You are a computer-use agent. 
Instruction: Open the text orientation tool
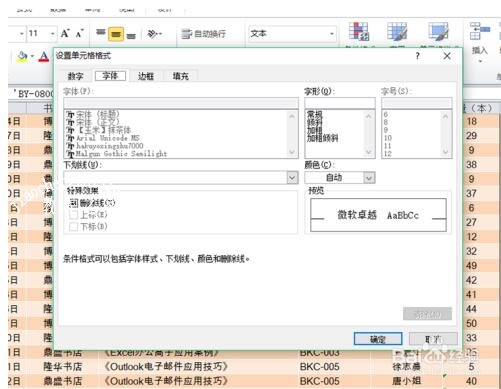pyautogui.click(x=152, y=34)
